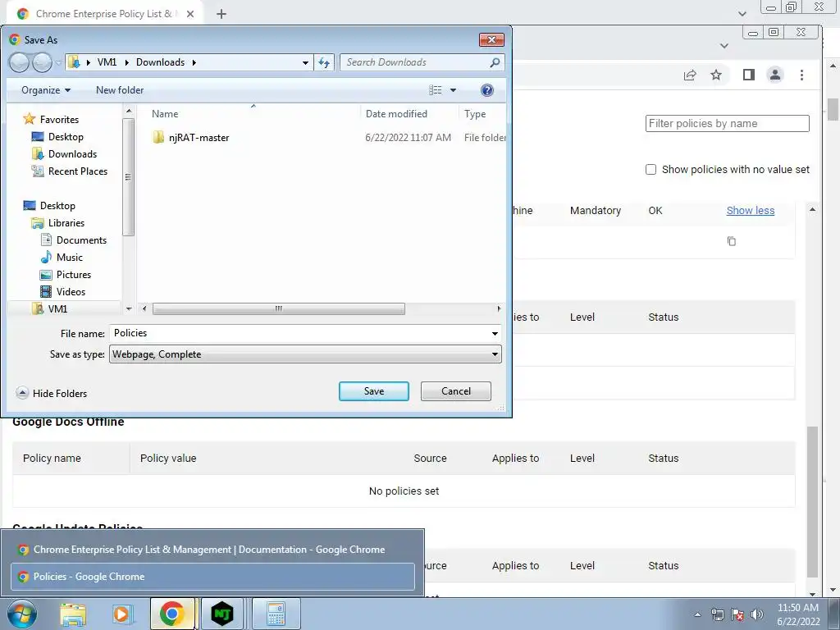Open the Calculator taskbar icon
The image size is (840, 630).
(x=276, y=614)
